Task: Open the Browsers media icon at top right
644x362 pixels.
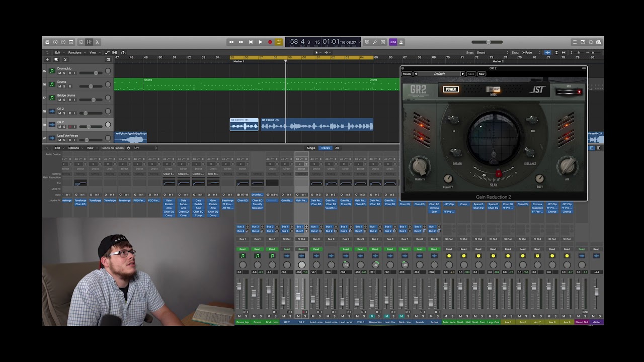Action: 598,42
